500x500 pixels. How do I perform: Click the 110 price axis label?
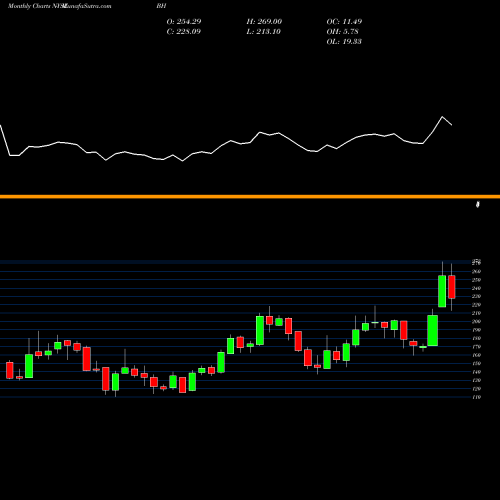(476, 397)
